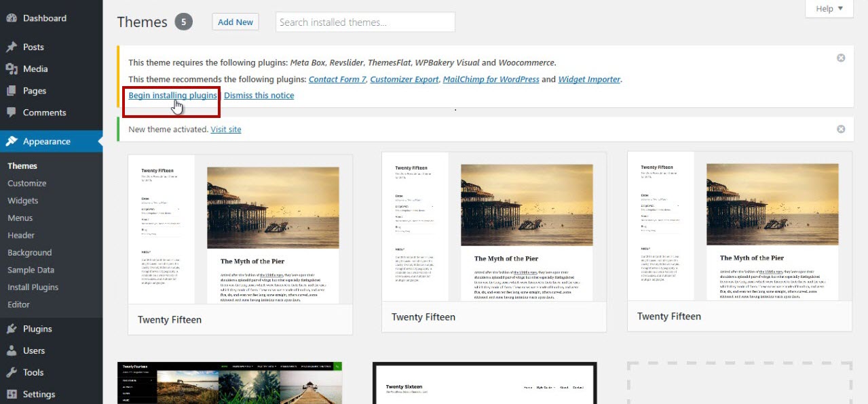Viewport: 868px width, 404px height.
Task: Open Media via its camera icon
Action: click(12, 68)
